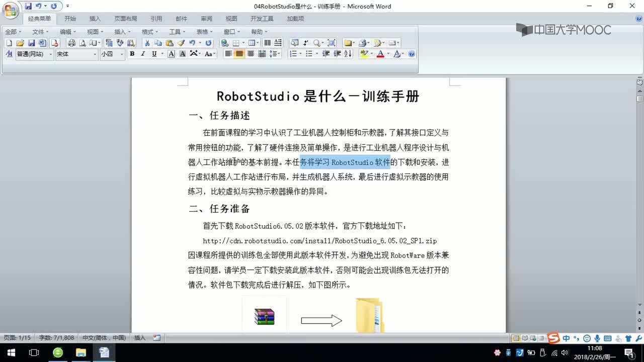Click word count 字数: 7/1,808
644x362 pixels.
tap(56, 338)
